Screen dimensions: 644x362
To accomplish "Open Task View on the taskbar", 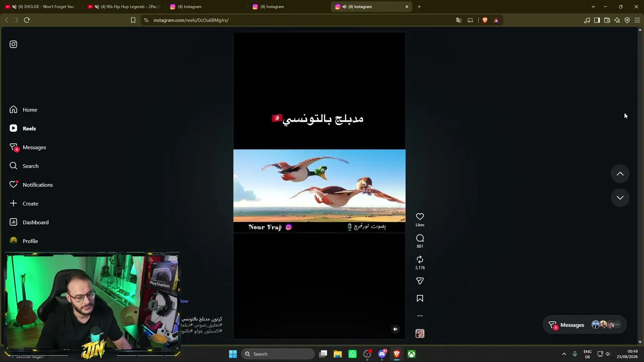I will coord(324,354).
